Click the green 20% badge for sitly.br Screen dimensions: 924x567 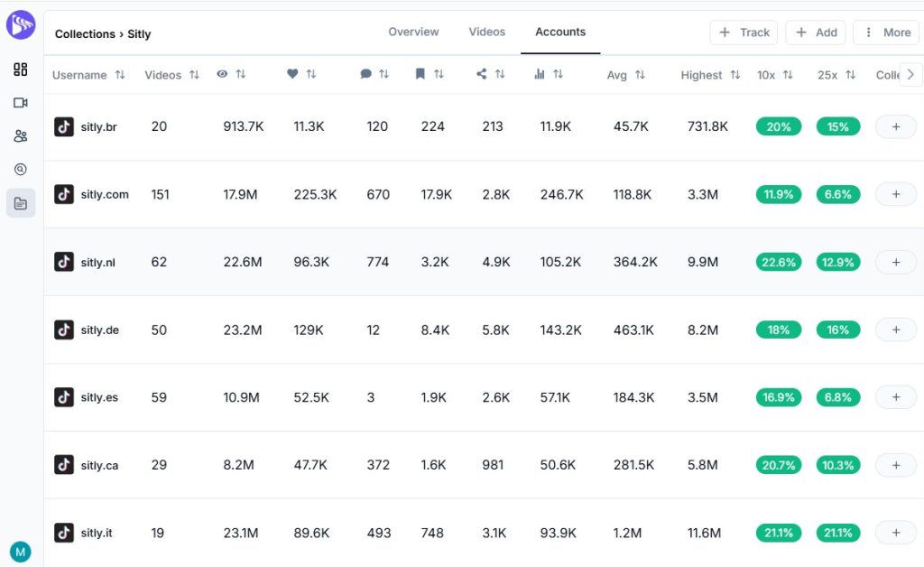pos(778,127)
